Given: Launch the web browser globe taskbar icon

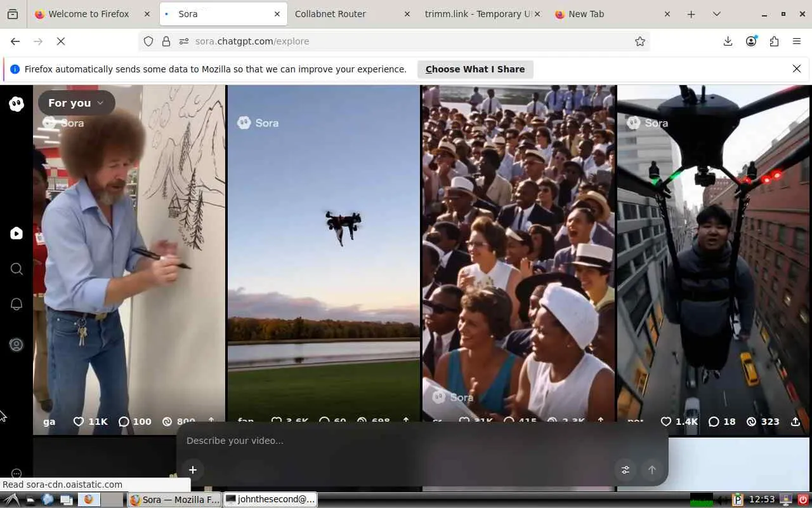Looking at the screenshot, I should click(x=48, y=500).
